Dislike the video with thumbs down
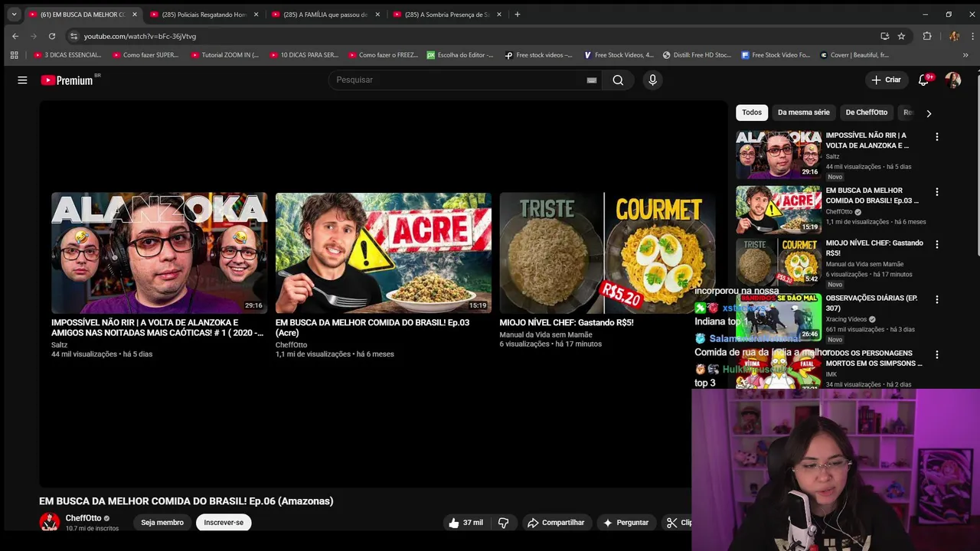Screen dimensions: 980x551 pyautogui.click(x=503, y=523)
